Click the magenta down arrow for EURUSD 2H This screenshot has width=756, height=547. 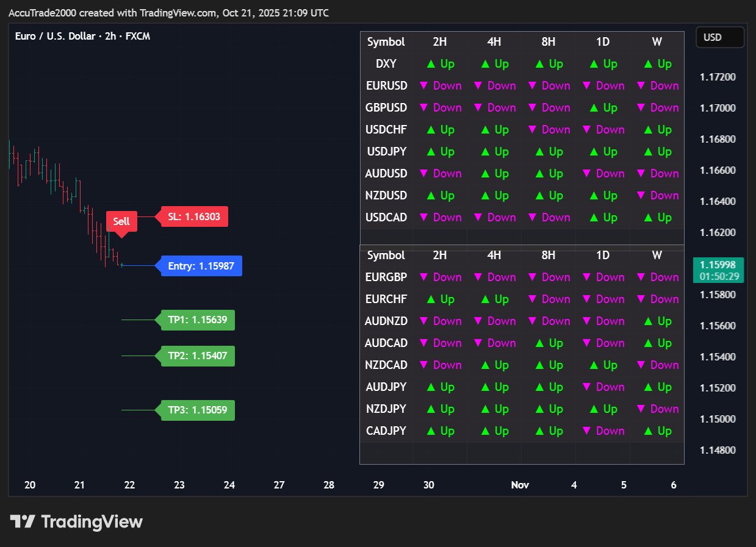click(x=425, y=86)
